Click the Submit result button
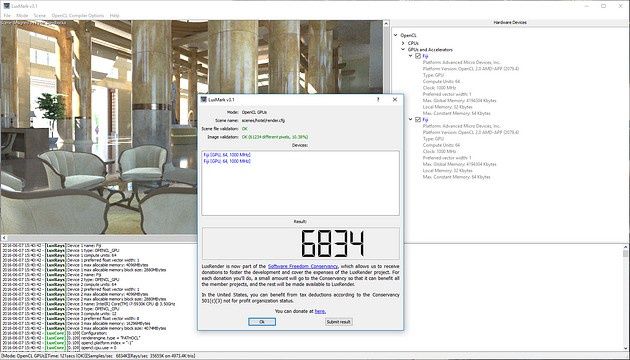The height and width of the screenshot is (360, 630). click(338, 322)
